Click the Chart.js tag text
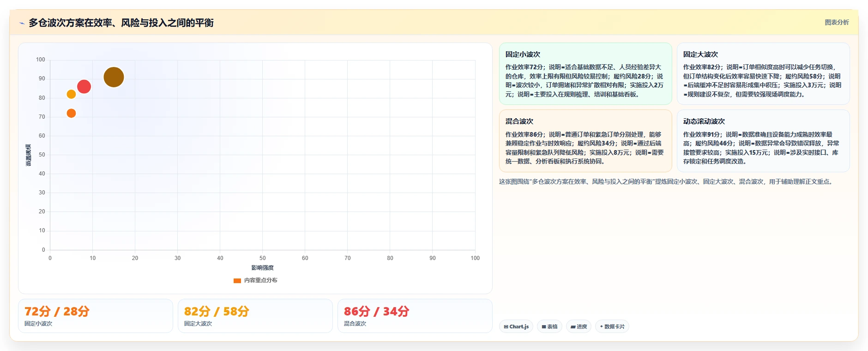Screen dimensions: 868x351 [519, 327]
